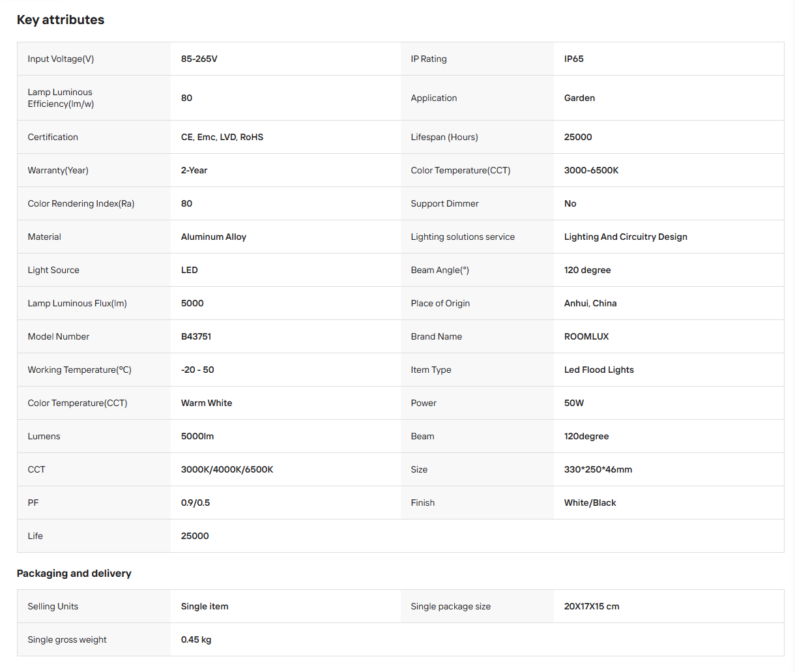Select the Aluminum Alloy material value
795x672 pixels.
214,237
